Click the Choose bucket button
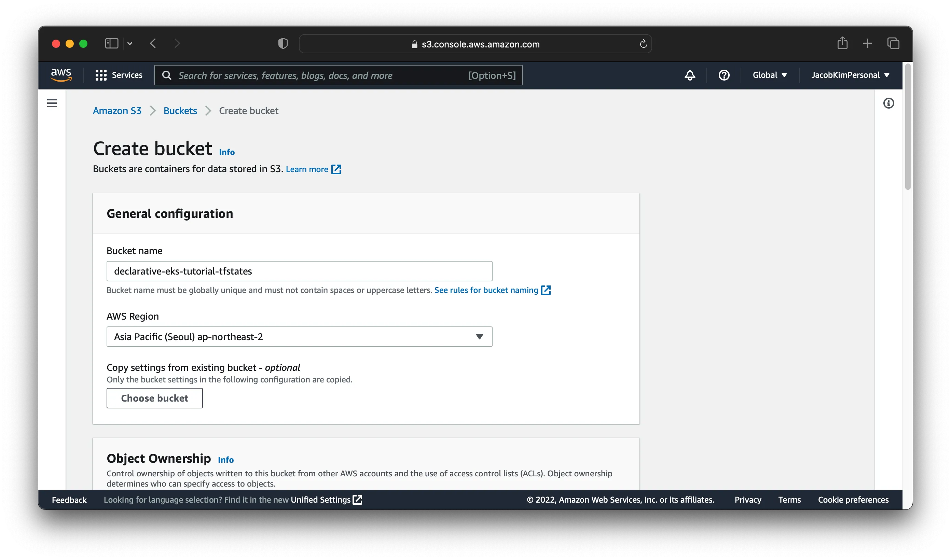The width and height of the screenshot is (951, 560). coord(154,398)
